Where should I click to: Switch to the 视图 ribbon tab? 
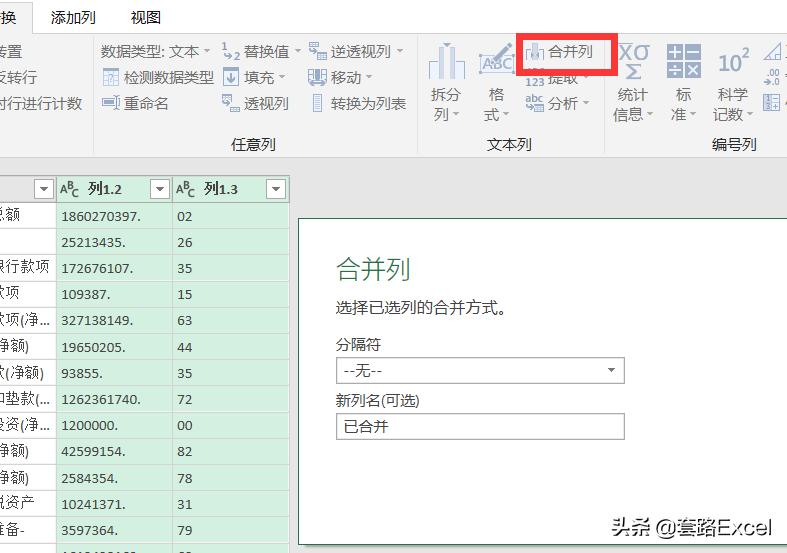146,18
